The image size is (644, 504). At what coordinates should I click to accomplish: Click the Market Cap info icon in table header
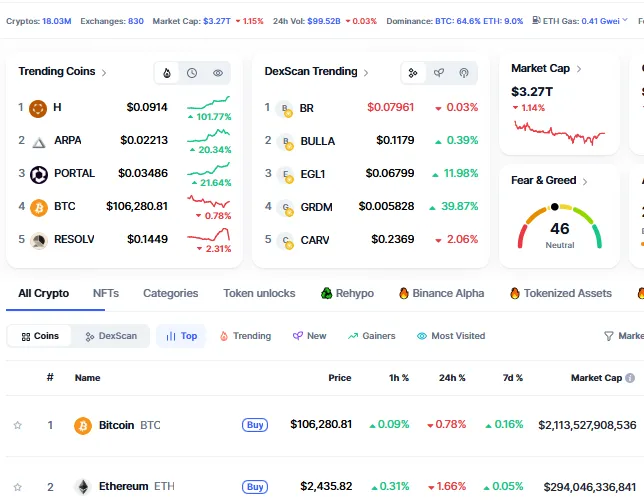(x=630, y=378)
